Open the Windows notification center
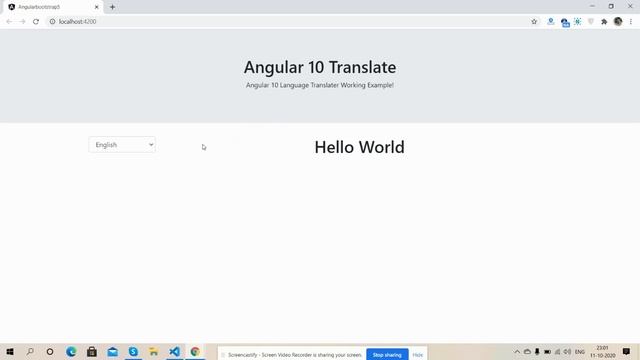The width and height of the screenshot is (640, 360). [x=626, y=351]
